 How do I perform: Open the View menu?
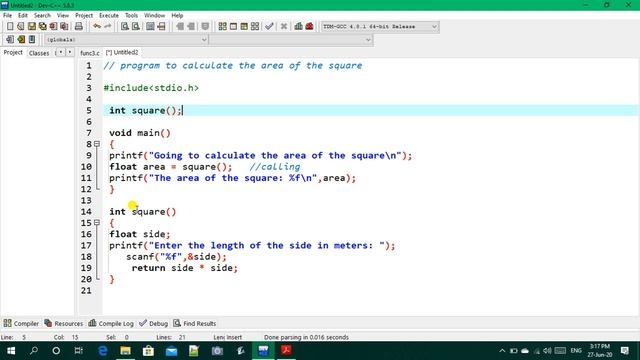tap(62, 16)
